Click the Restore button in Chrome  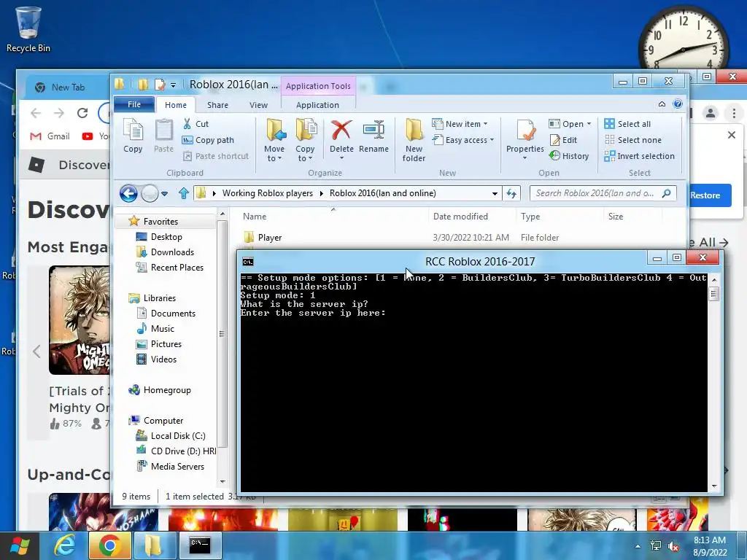[706, 195]
